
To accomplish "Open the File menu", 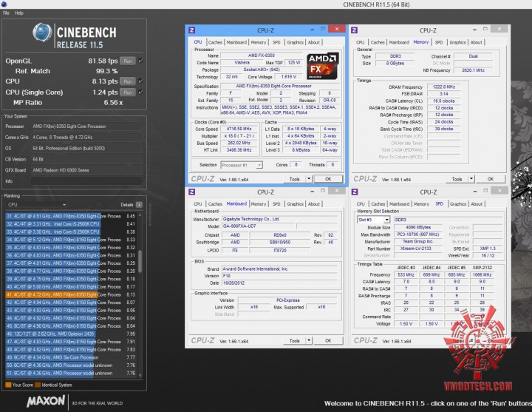I will click(6, 13).
